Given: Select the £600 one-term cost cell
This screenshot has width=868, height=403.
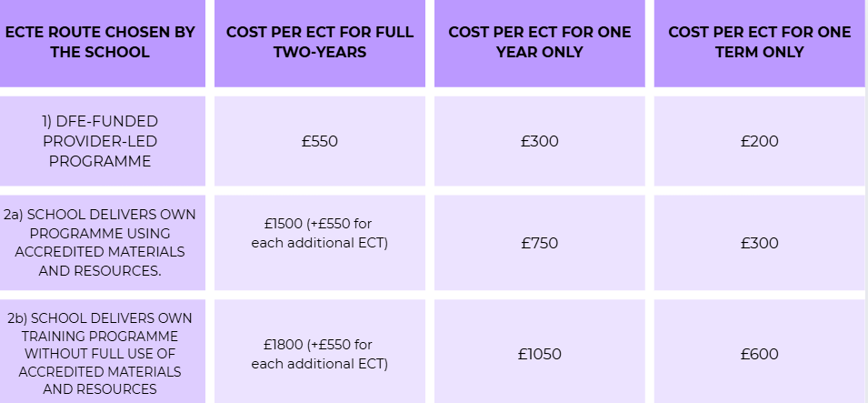Looking at the screenshot, I should (x=760, y=354).
